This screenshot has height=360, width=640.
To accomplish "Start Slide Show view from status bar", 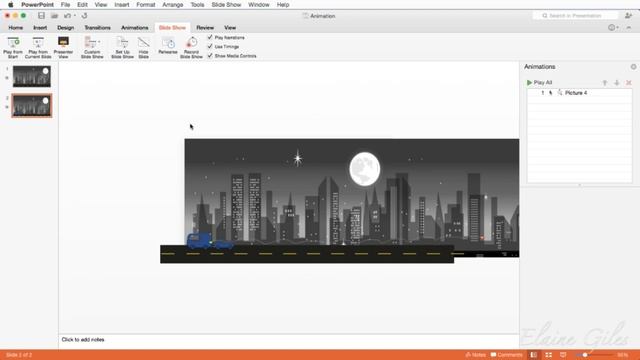I will coord(563,355).
